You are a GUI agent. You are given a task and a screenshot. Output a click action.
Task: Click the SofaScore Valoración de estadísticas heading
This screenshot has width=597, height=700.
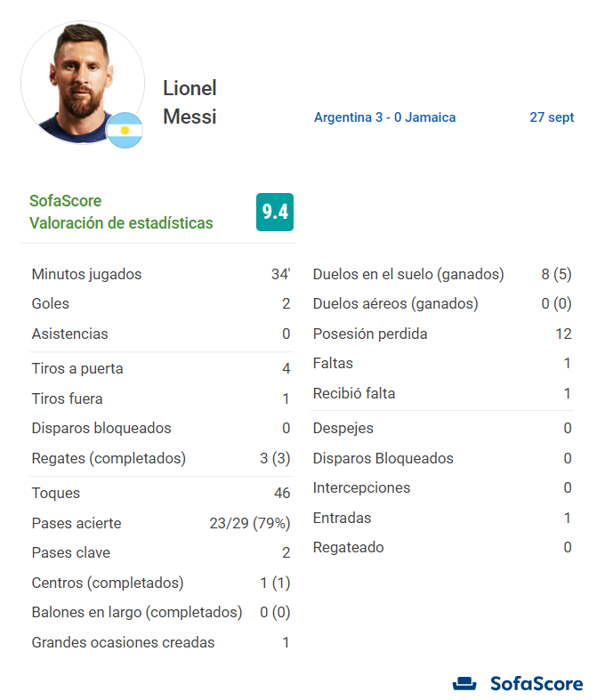(121, 212)
